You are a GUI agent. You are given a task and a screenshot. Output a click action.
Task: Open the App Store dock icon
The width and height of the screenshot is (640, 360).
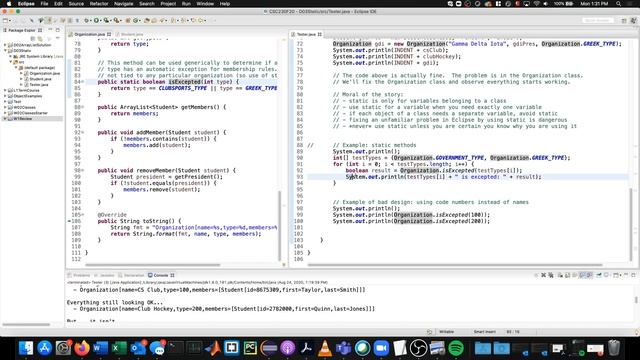click(x=44, y=348)
